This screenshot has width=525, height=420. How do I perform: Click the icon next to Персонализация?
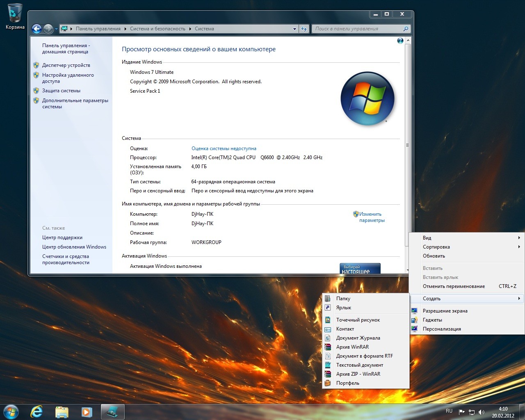coord(414,329)
